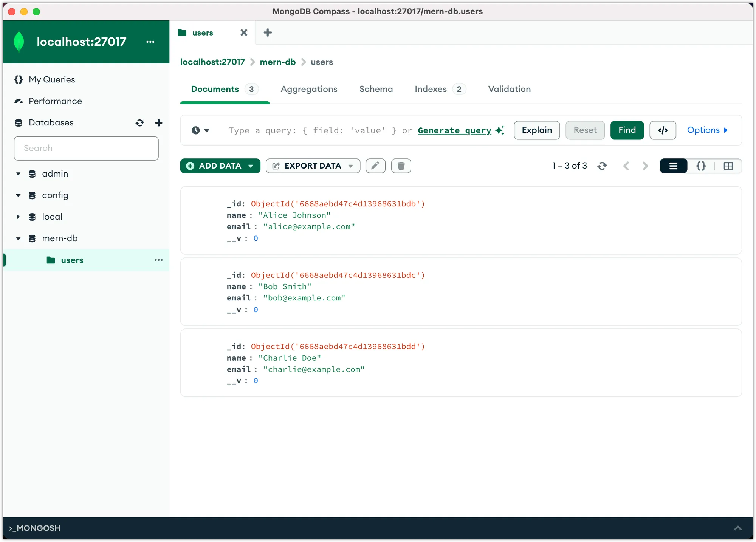Close the users tab
This screenshot has width=756, height=542.
[x=244, y=33]
